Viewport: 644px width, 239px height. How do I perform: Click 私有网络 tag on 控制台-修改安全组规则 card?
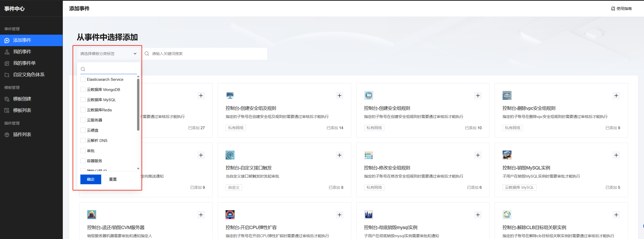pos(374,188)
